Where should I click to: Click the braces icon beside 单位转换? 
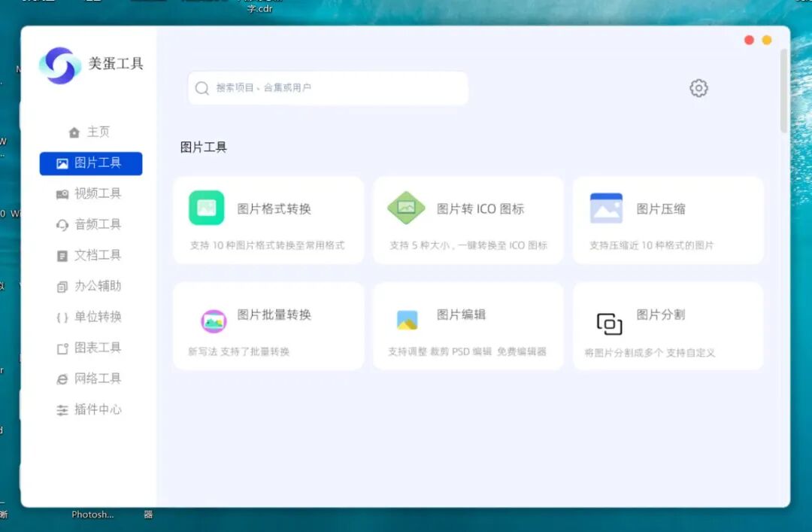[x=62, y=318]
